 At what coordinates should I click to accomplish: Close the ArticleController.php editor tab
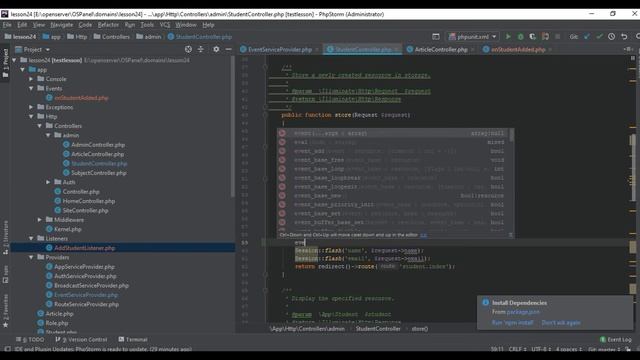[x=472, y=49]
